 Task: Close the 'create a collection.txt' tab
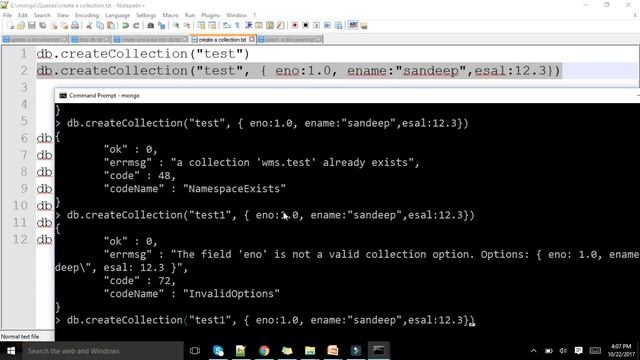pos(252,40)
